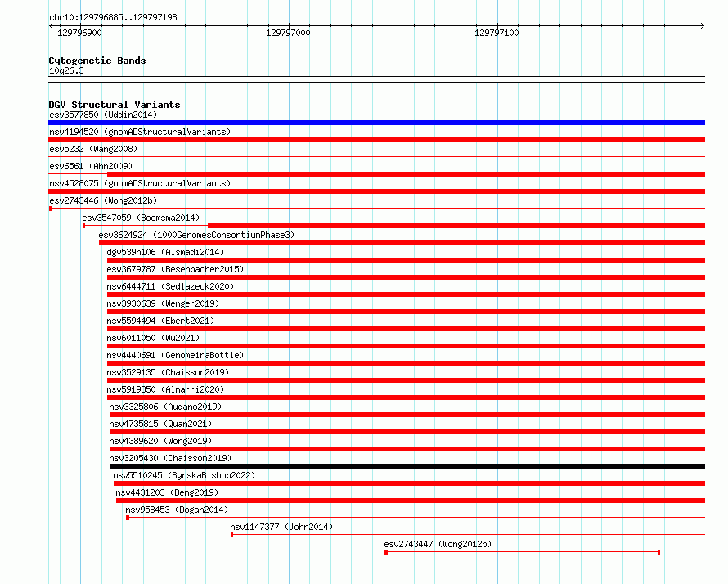Image resolution: width=728 pixels, height=584 pixels.
Task: Select the thin esv2743447 variant line
Action: click(523, 552)
